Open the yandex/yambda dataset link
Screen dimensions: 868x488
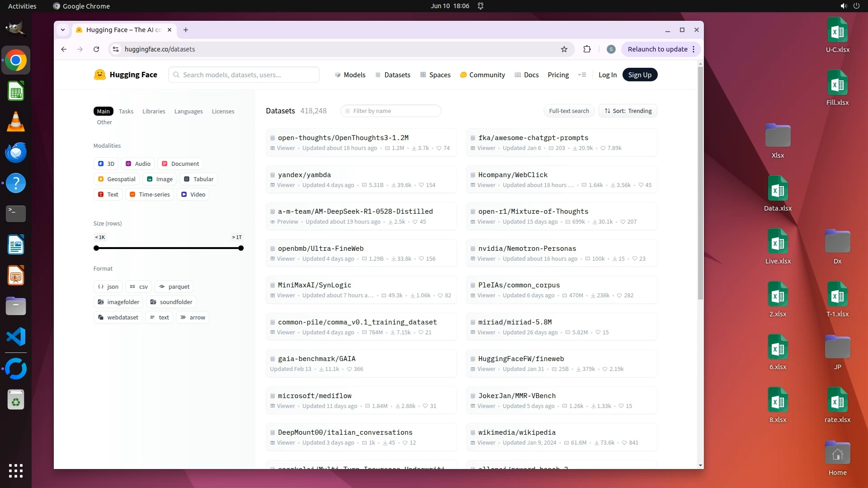point(304,175)
